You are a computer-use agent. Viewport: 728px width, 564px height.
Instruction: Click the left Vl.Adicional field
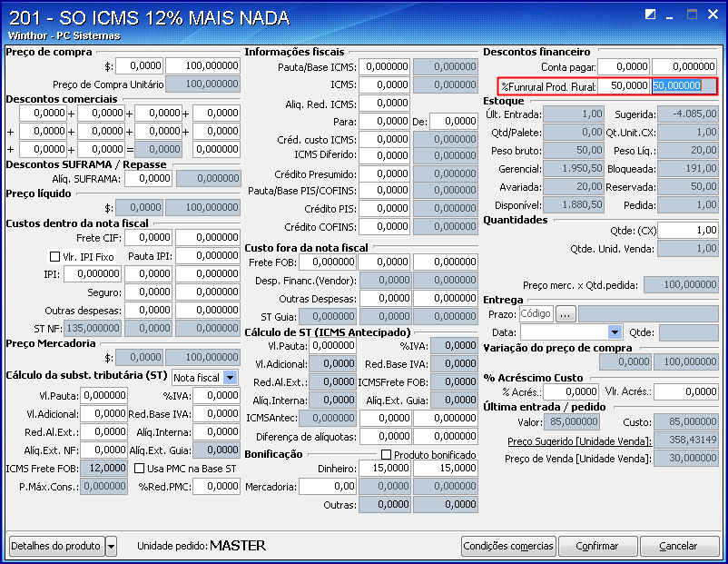pos(104,414)
